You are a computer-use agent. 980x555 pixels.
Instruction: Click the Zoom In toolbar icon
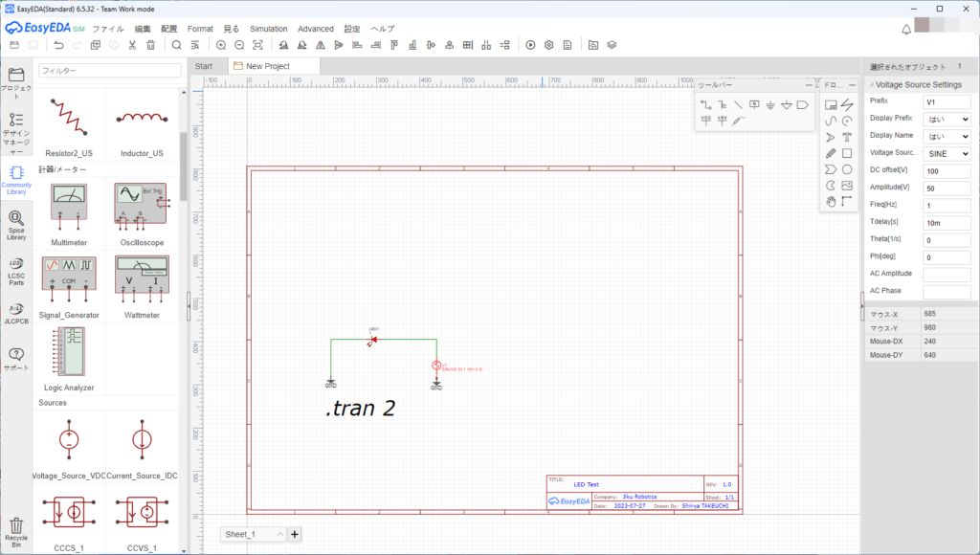221,45
